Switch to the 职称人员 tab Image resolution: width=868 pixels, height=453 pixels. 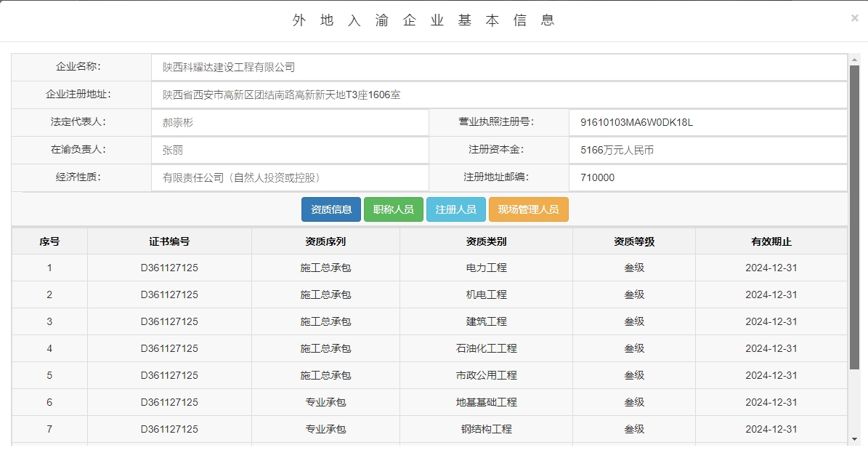point(394,209)
